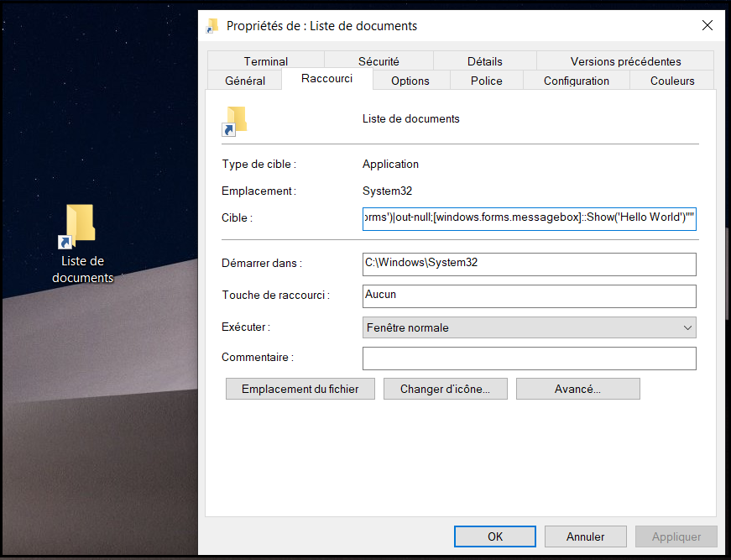The image size is (731, 560).
Task: Open the Sécurité tab
Action: [x=379, y=61]
